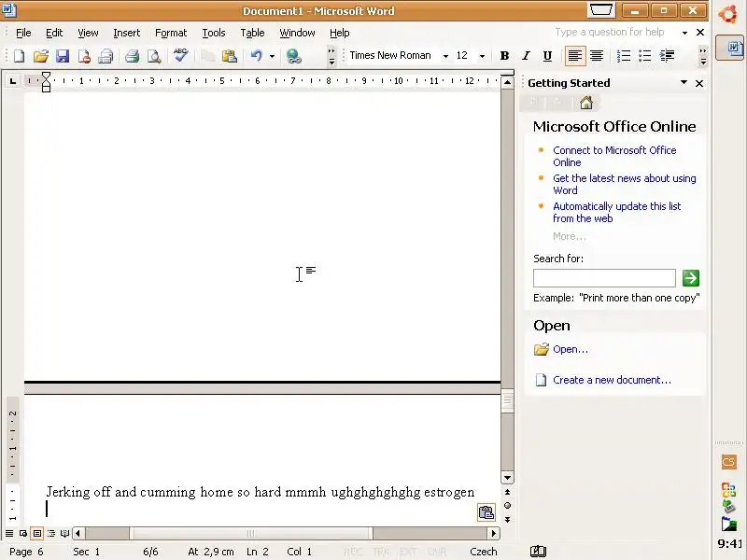Open Print Preview magnifier icon
This screenshot has height=560, width=747.
(154, 56)
